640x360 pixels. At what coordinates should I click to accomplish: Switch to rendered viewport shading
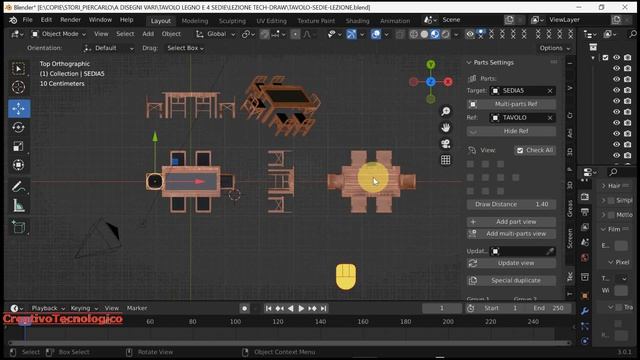[x=446, y=34]
